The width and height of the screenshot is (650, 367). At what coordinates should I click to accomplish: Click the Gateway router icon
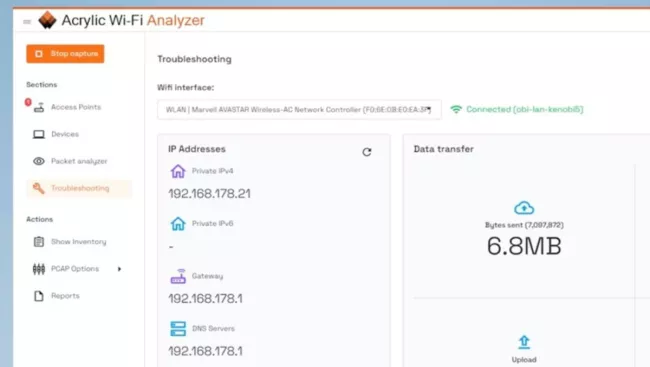pos(178,276)
